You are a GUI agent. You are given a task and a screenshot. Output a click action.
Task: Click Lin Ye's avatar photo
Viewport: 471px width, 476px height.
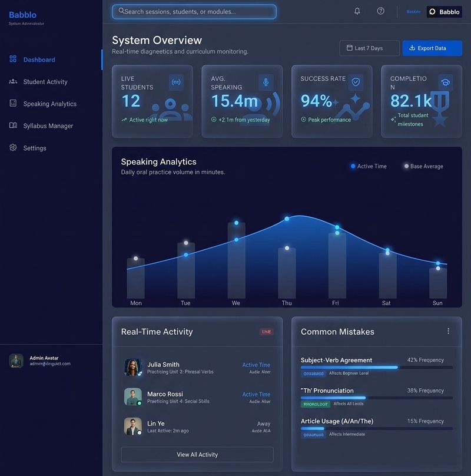pos(133,426)
